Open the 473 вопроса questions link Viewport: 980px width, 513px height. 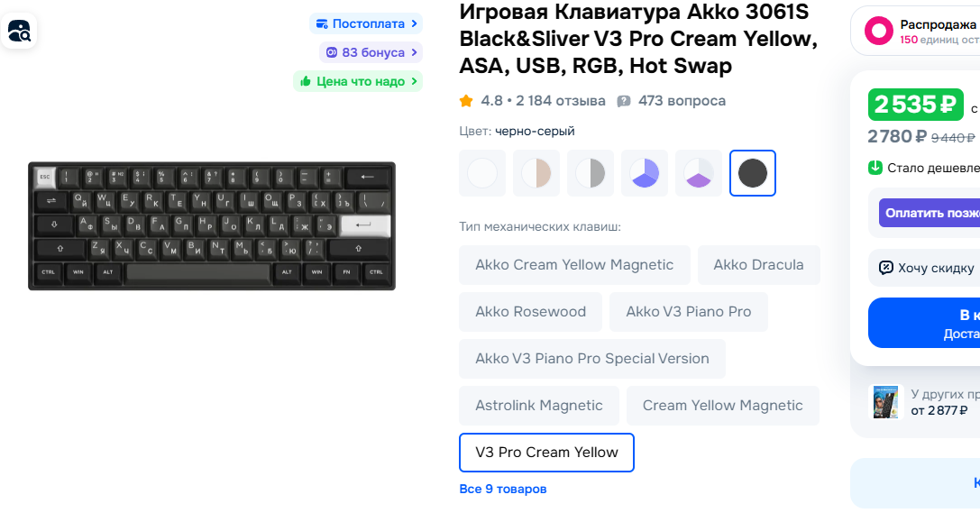pos(682,101)
